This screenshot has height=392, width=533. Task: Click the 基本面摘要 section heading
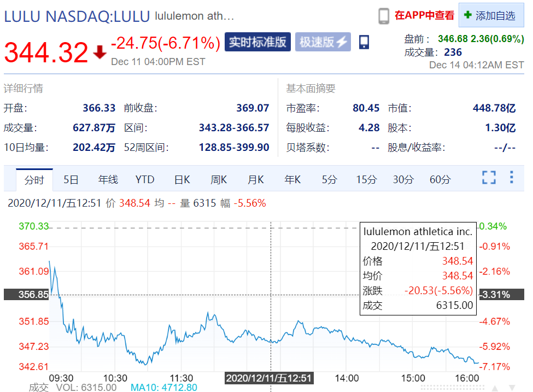click(311, 89)
